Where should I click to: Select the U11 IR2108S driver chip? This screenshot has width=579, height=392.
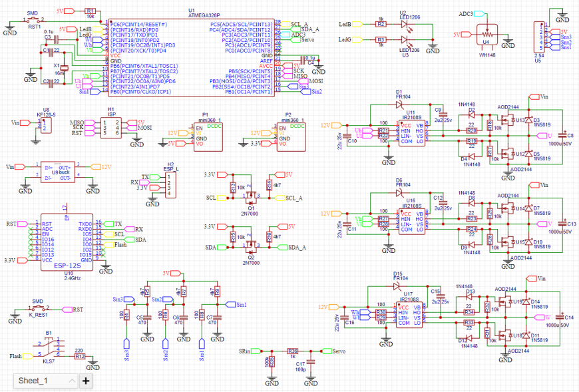coord(412,133)
